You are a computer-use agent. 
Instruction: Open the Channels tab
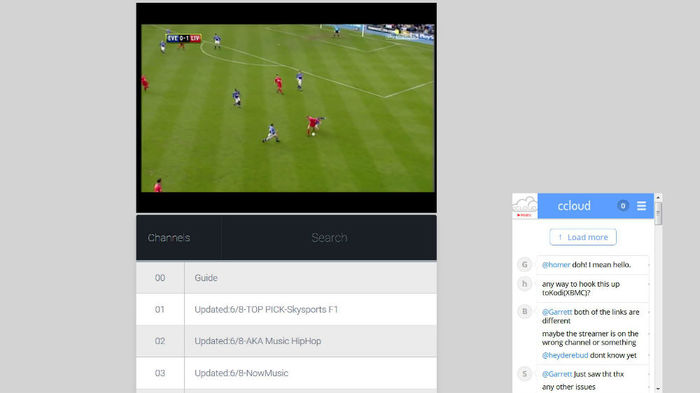tap(169, 238)
